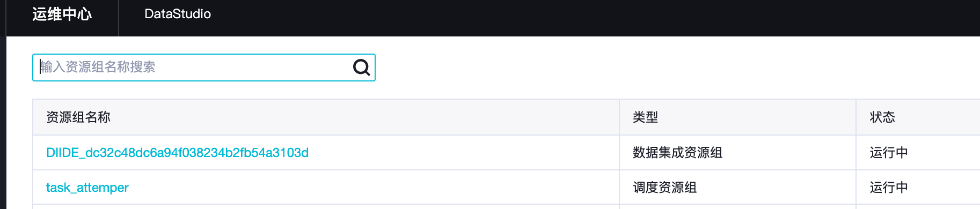Click the divider between 运维中心 and DataStudio
The image size is (980, 209).
(x=119, y=18)
